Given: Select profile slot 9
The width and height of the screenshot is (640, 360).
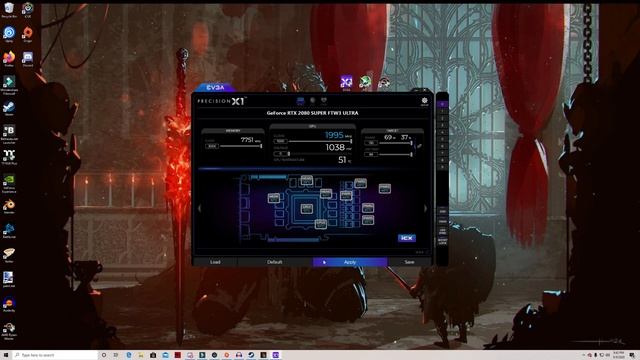Looking at the screenshot, I should pos(442,167).
